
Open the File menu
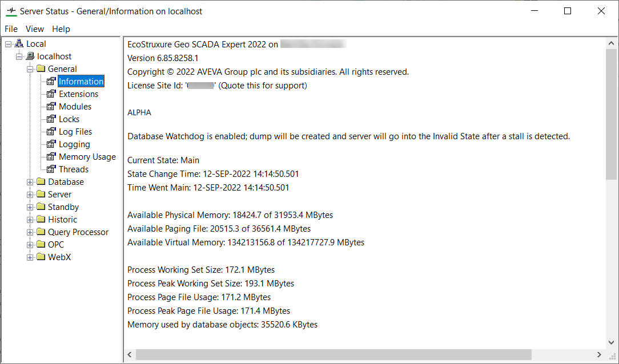pyautogui.click(x=11, y=29)
